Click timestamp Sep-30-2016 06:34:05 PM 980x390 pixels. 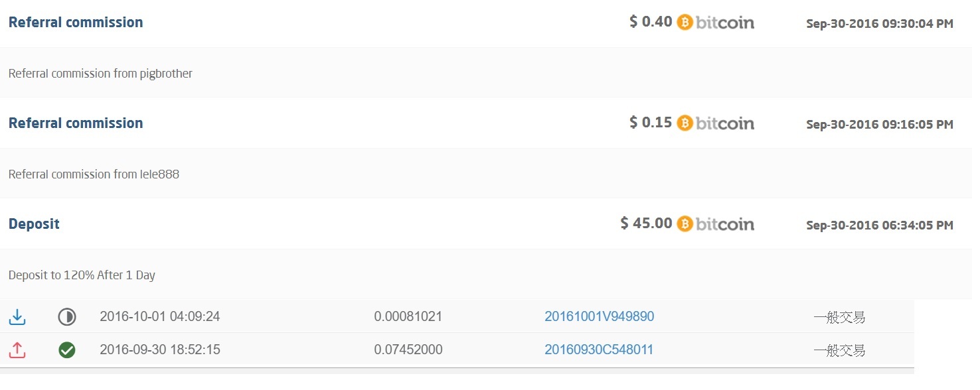pyautogui.click(x=880, y=226)
